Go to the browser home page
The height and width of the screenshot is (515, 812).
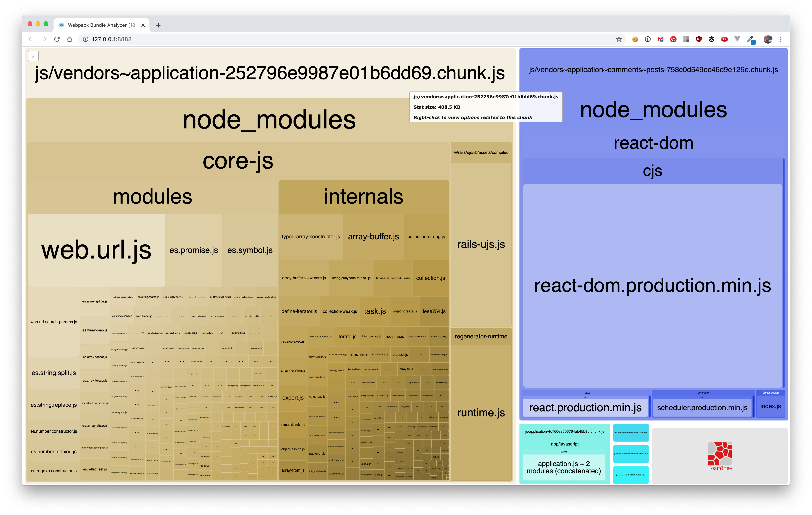70,39
